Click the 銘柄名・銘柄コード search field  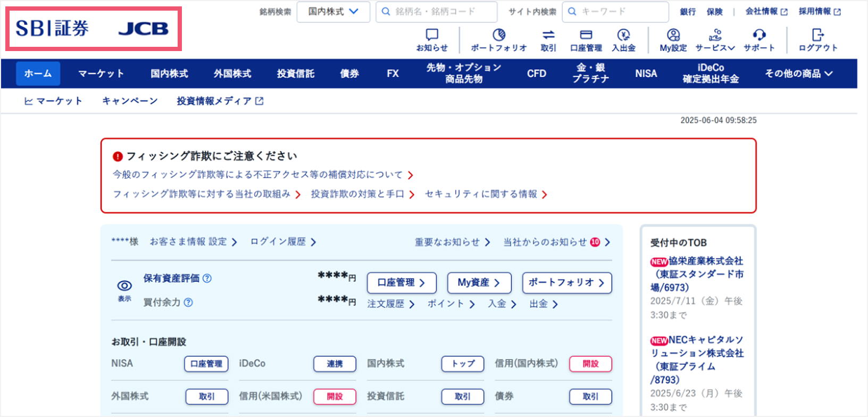(x=437, y=12)
